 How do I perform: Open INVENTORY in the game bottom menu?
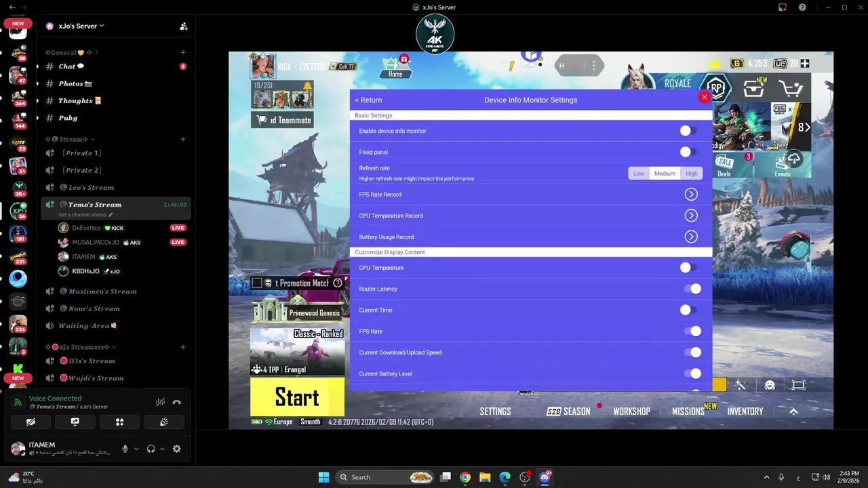coord(745,411)
